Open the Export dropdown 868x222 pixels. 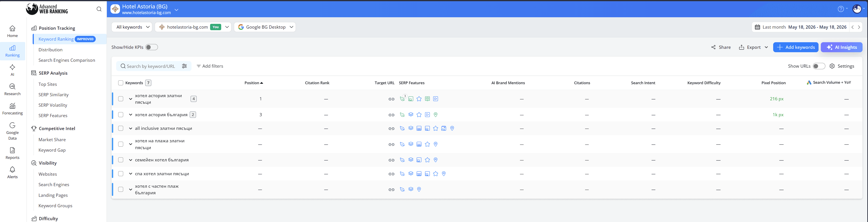(753, 47)
